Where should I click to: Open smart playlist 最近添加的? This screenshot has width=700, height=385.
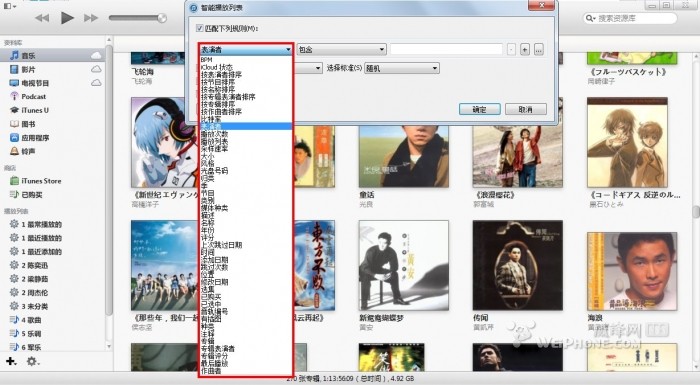(x=41, y=251)
